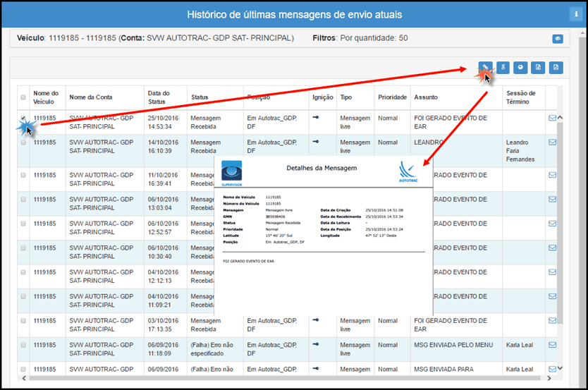Check the checkbox for the 14/10/2016 row

click(23, 142)
